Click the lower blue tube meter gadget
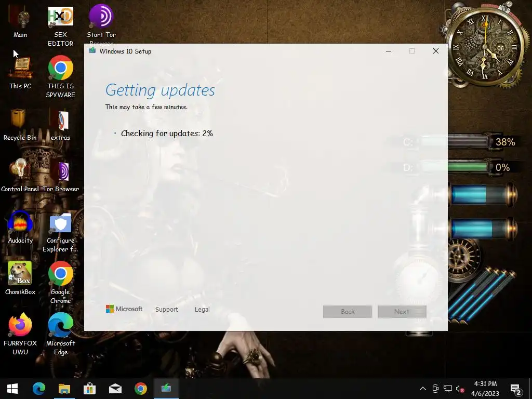This screenshot has height=399, width=532. 483,229
